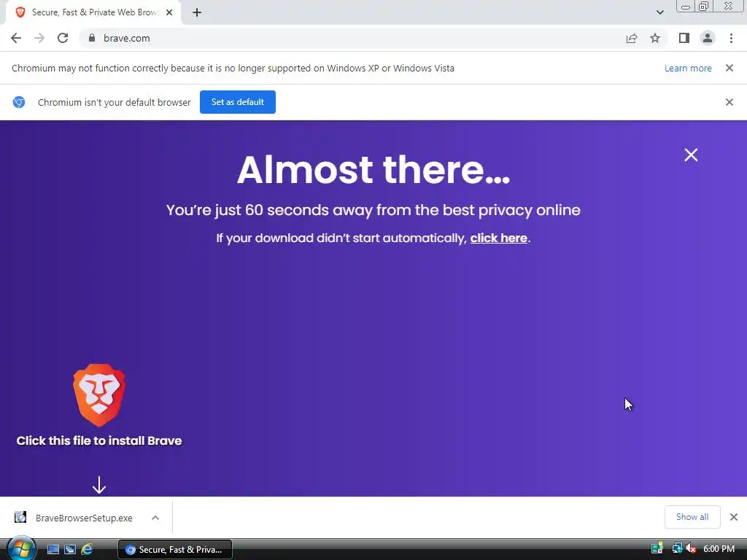Toggle the browser side panel
Viewport: 747px width, 560px height.
(x=684, y=38)
